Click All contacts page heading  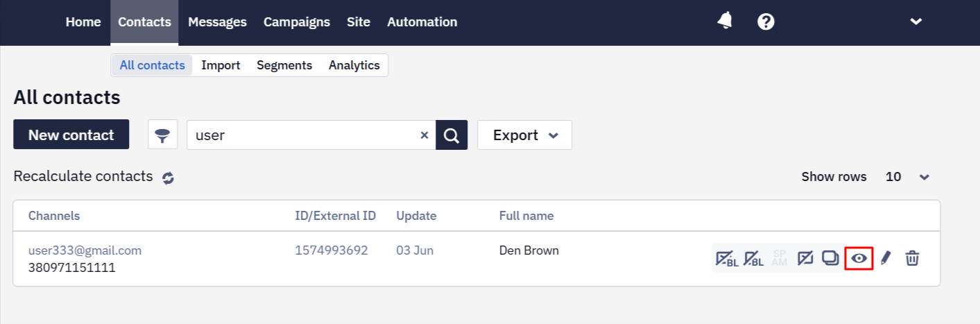coord(67,98)
